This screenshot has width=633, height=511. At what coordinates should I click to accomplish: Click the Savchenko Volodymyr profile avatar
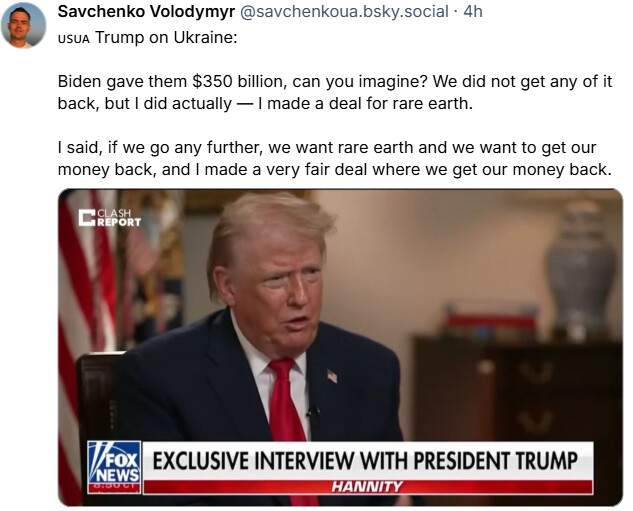click(x=24, y=25)
